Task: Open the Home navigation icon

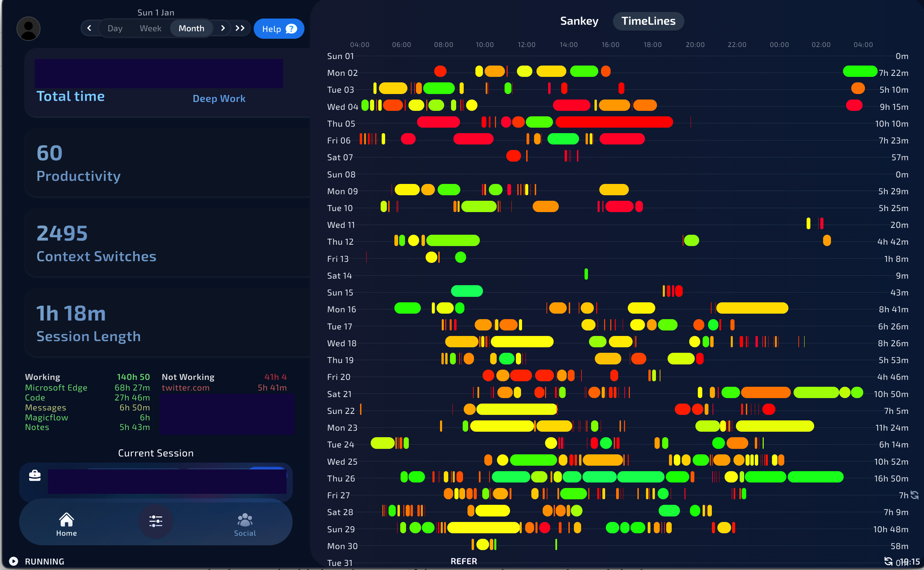Action: pos(66,524)
